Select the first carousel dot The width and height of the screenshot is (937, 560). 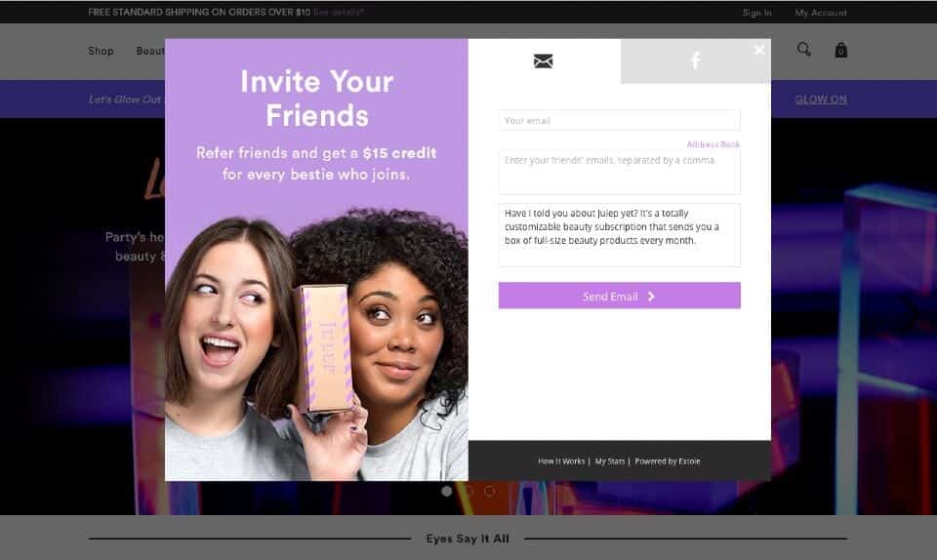click(x=446, y=491)
